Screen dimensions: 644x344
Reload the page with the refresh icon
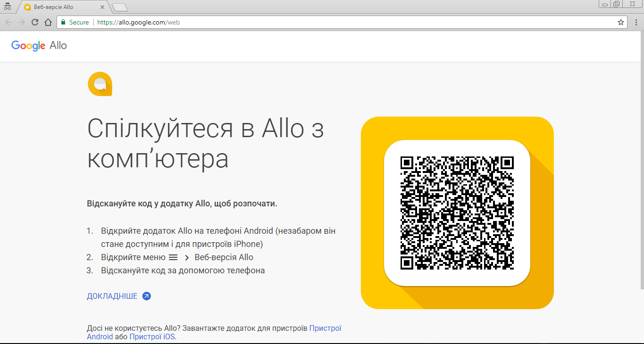pyautogui.click(x=34, y=22)
